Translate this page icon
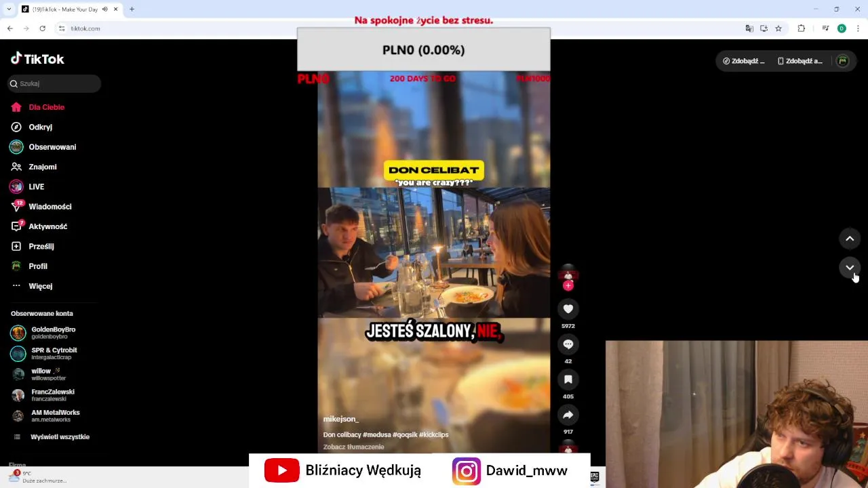This screenshot has width=868, height=488. 749,28
